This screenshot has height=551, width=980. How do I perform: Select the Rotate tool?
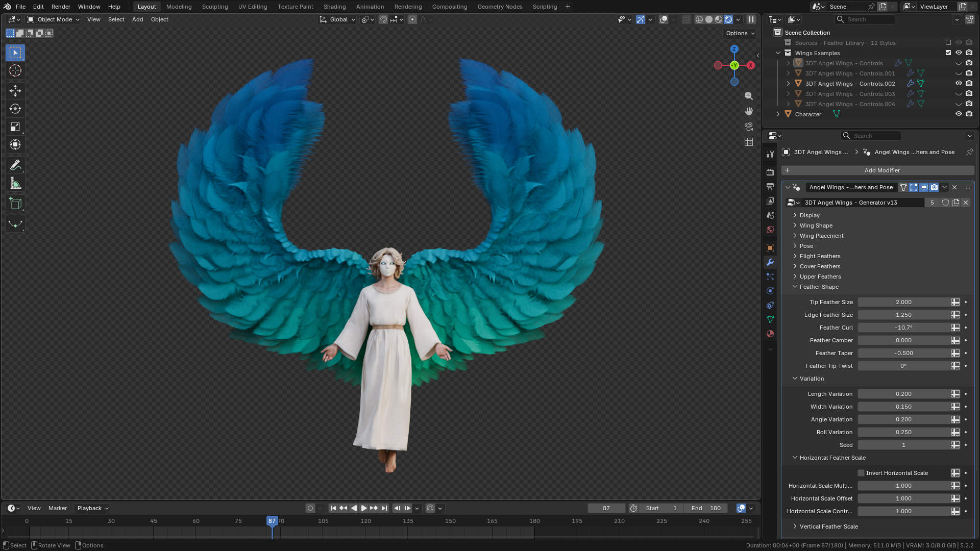point(15,109)
